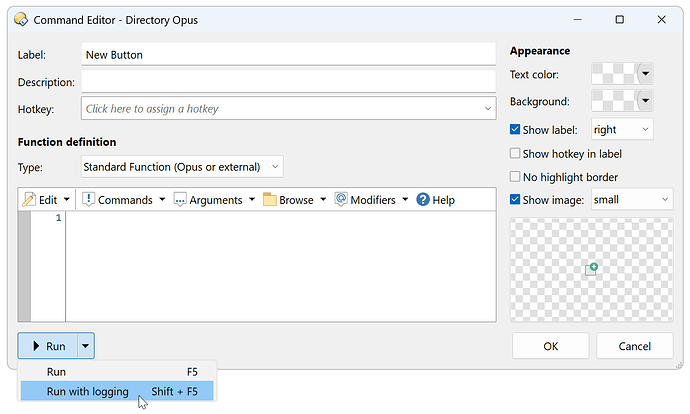Click the Directory Opus title bar icon
The image size is (690, 414).
tap(21, 20)
